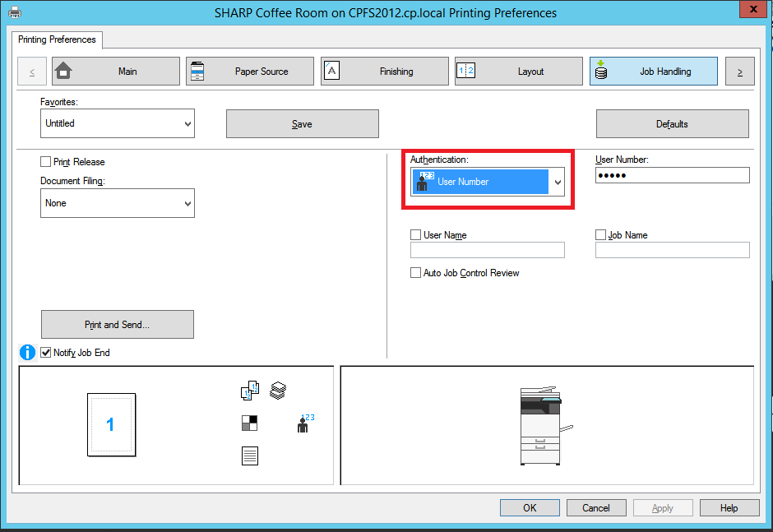This screenshot has width=773, height=532.
Task: Click the printer tray icon on Paper Source
Action: (x=197, y=71)
